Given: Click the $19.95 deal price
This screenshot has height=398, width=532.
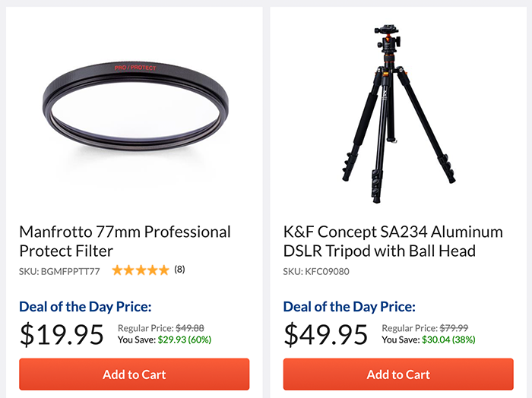Looking at the screenshot, I should click(x=62, y=334).
